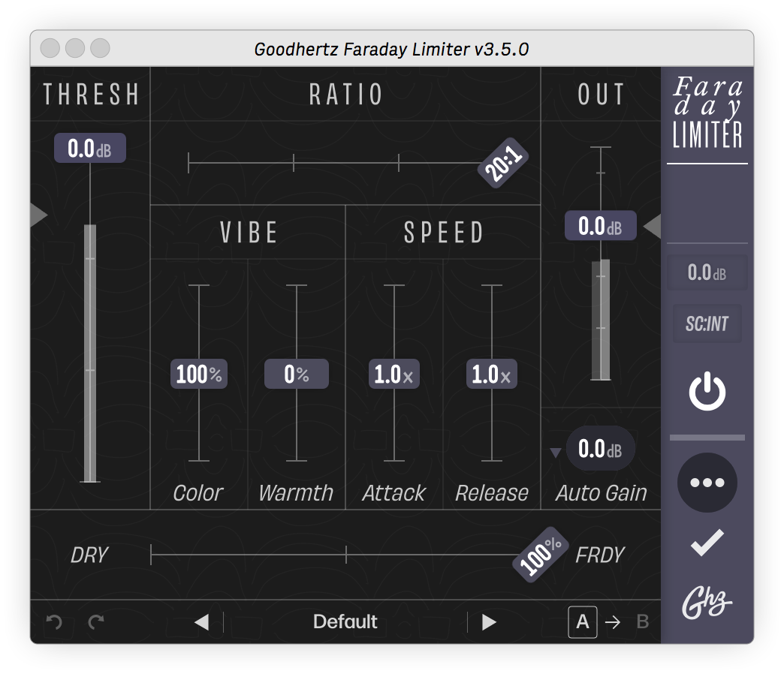Viewport: 784px width, 674px height.
Task: Click the FRDY label
Action: coord(599,555)
